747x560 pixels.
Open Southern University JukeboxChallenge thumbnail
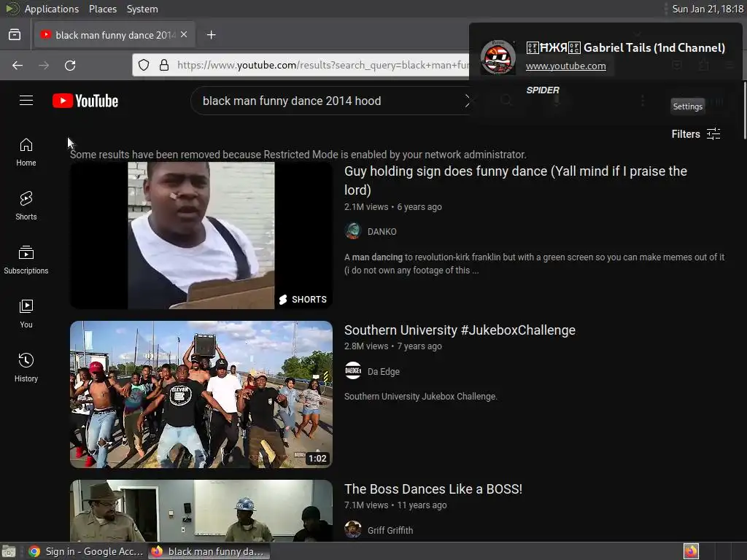201,394
